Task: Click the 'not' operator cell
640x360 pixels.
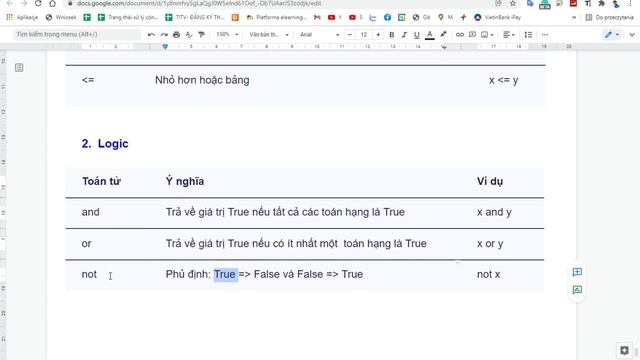Action: 89,274
